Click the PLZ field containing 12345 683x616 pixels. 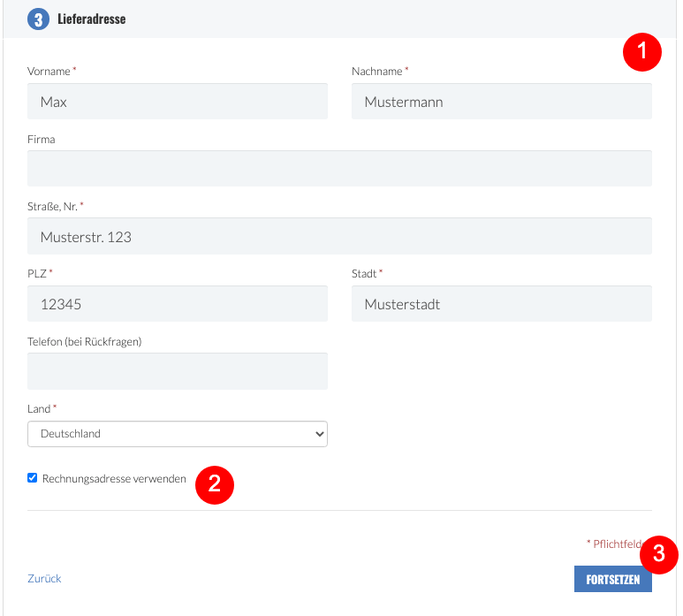[x=178, y=304]
